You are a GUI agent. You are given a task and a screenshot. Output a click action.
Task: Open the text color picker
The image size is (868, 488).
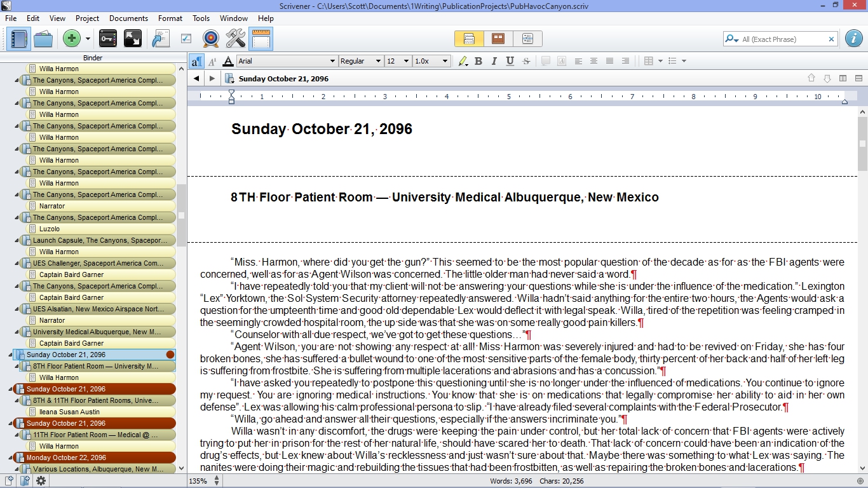pos(228,61)
